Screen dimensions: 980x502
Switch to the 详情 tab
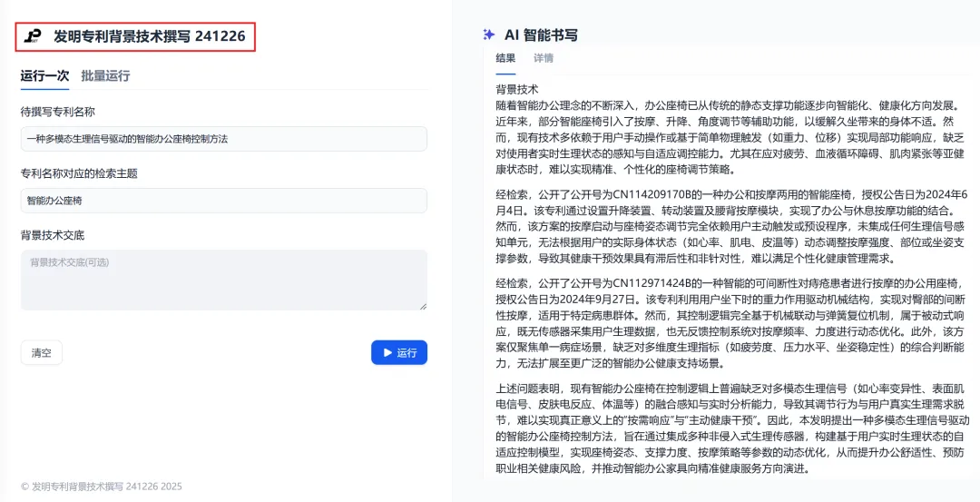(544, 58)
